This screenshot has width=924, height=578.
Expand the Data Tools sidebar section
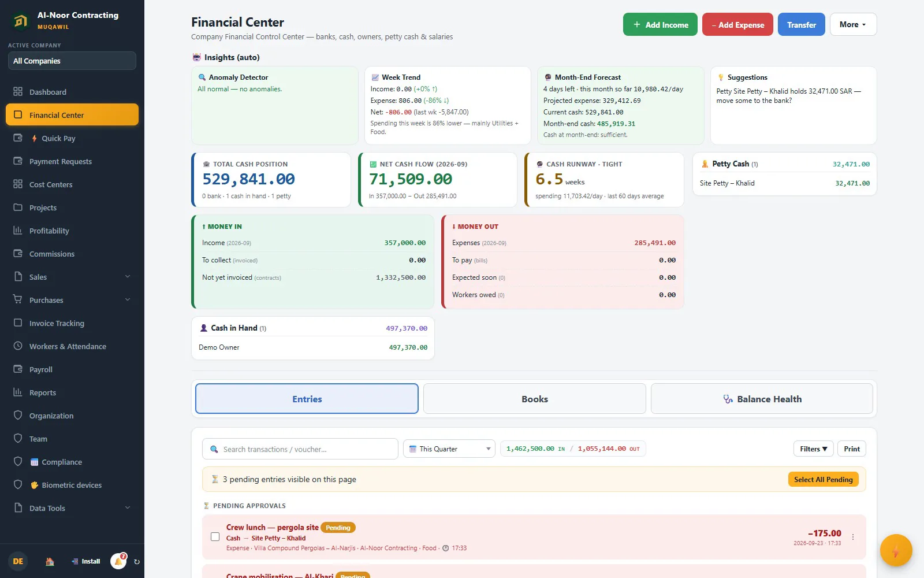(72, 508)
